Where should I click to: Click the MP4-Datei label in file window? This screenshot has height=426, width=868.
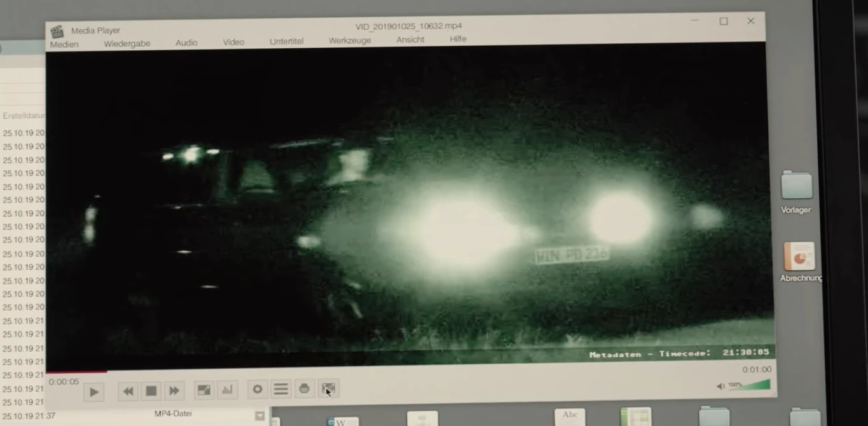173,413
